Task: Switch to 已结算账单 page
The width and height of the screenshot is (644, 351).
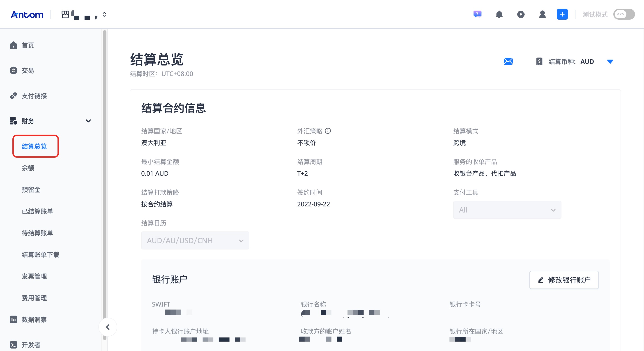Action: tap(37, 211)
